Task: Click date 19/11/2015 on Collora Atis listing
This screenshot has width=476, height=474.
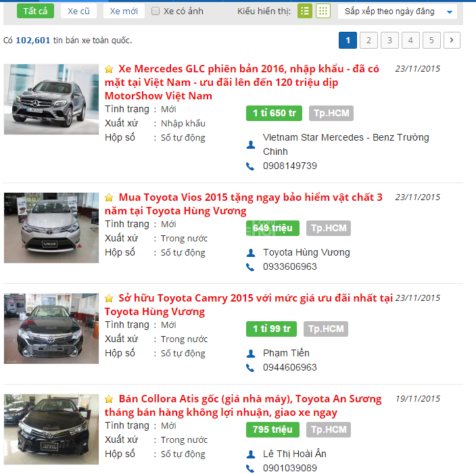Action: pyautogui.click(x=418, y=399)
